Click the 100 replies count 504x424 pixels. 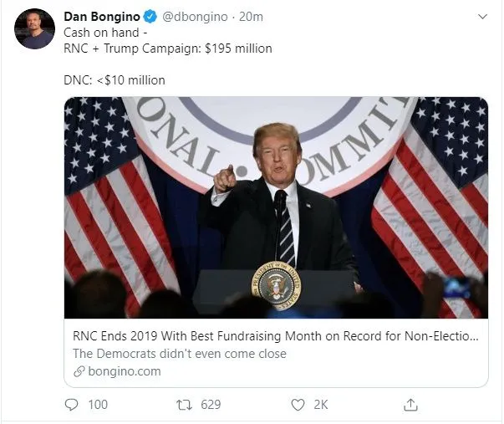point(98,405)
